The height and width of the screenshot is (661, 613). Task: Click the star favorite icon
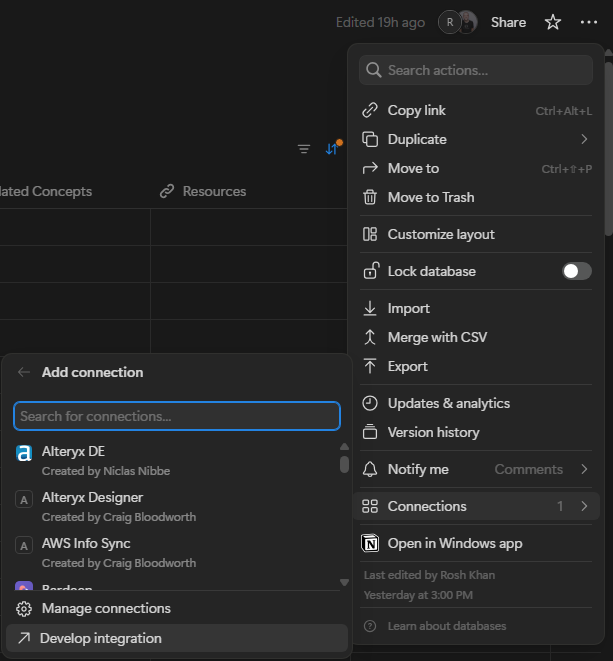click(x=553, y=22)
